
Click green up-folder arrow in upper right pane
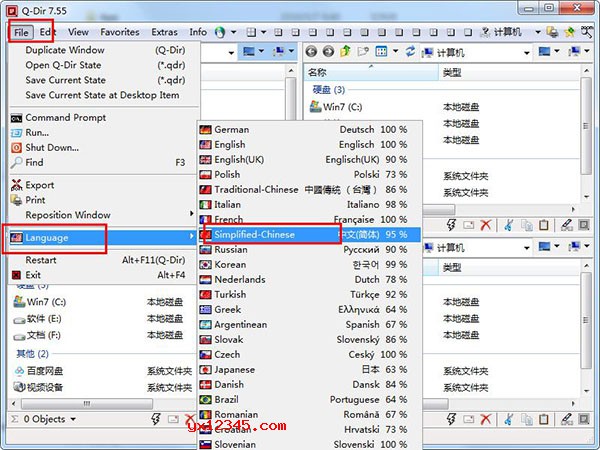click(x=345, y=51)
